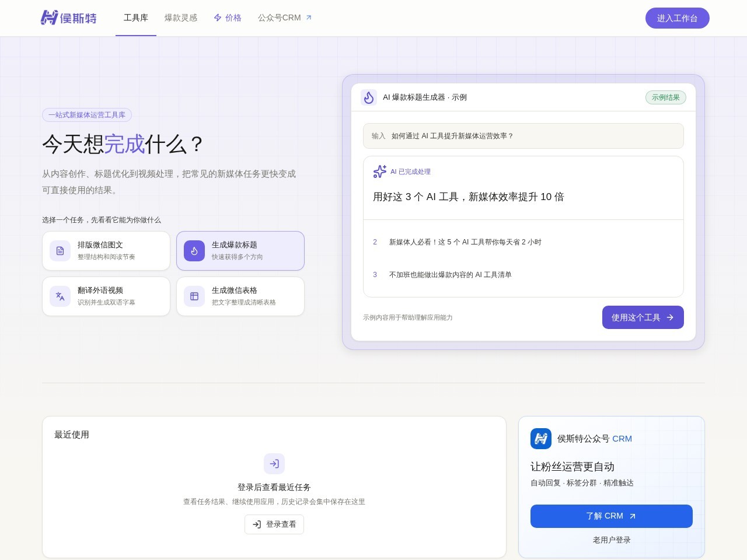This screenshot has width=747, height=560.
Task: Click 使用这个工具 button
Action: tap(643, 317)
